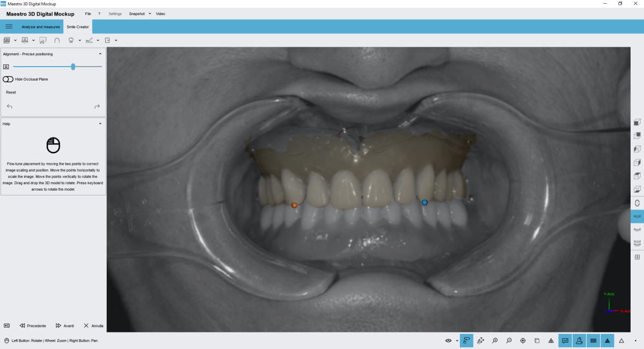Screen dimensions: 644x349
Task: Click the redo arrow in Alignment panel
Action: pyautogui.click(x=97, y=106)
